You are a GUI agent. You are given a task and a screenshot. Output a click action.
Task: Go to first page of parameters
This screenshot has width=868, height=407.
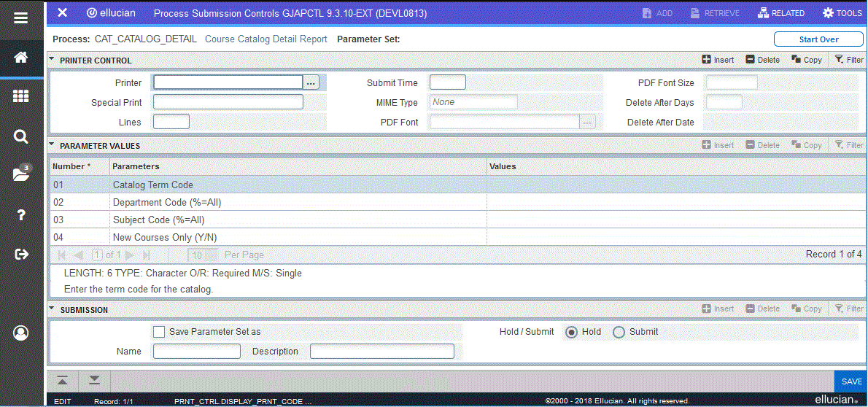[62, 255]
